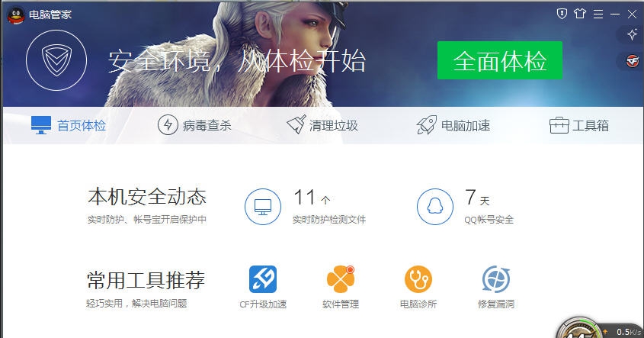Click the CF game badge on right edge
The height and width of the screenshot is (338, 644).
[632, 61]
